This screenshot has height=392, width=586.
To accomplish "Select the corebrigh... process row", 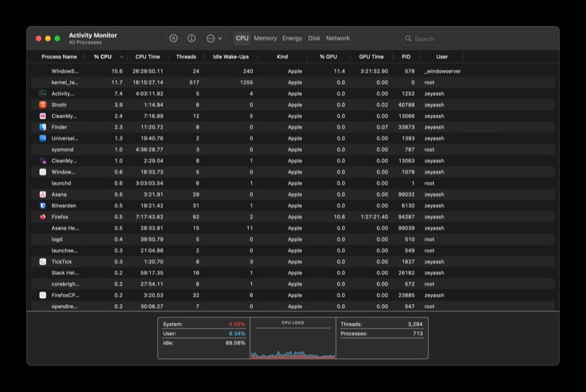I will pyautogui.click(x=292, y=284).
